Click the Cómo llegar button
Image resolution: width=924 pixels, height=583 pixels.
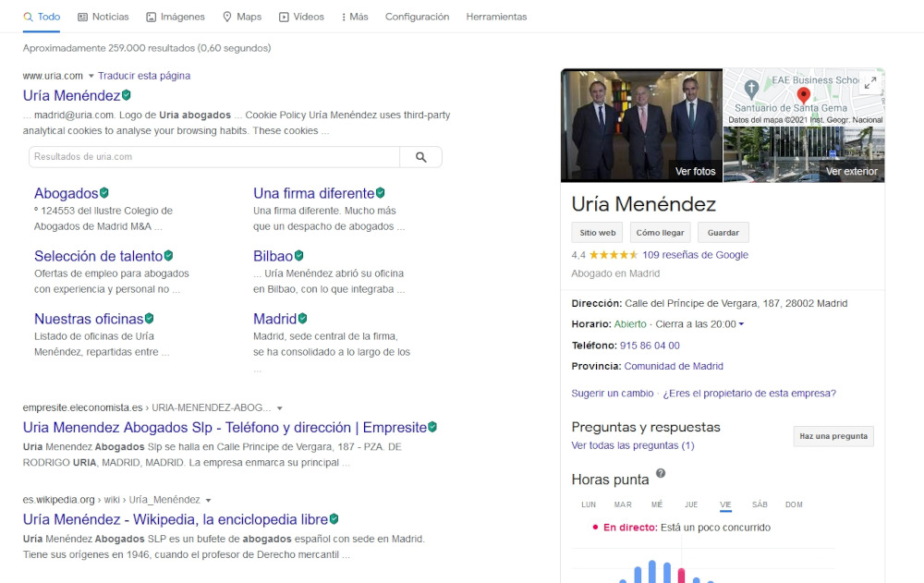tap(660, 232)
